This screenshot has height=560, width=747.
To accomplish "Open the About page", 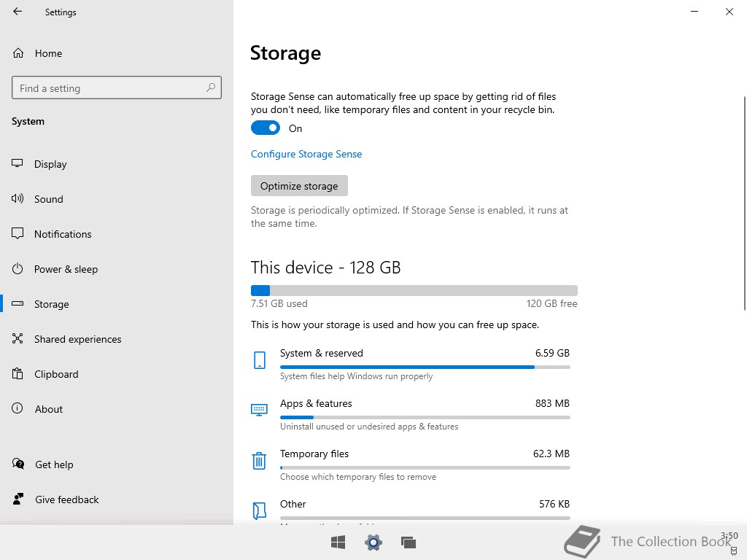I will click(117, 409).
